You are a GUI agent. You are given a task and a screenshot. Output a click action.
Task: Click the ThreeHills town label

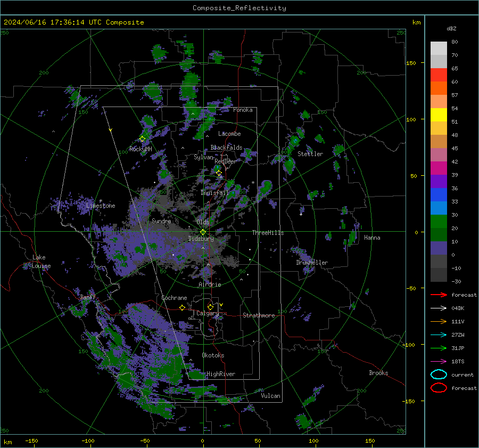[268, 233]
